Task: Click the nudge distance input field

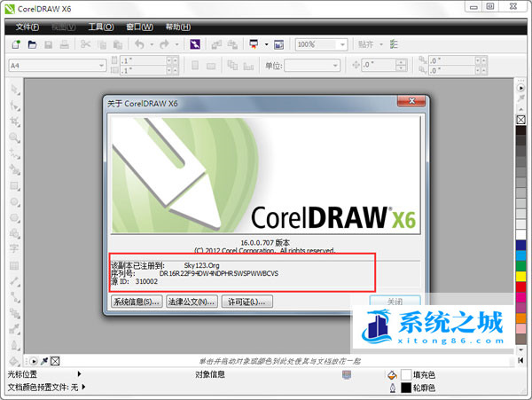Action: [379, 65]
